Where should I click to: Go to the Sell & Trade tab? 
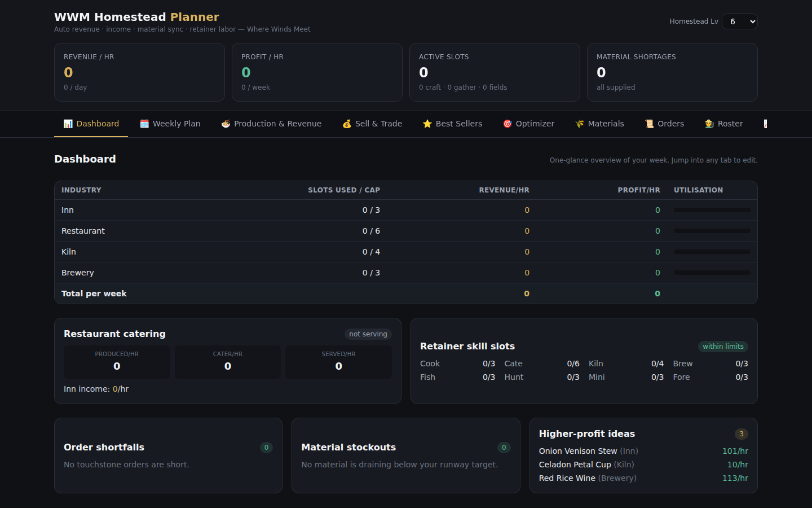372,124
